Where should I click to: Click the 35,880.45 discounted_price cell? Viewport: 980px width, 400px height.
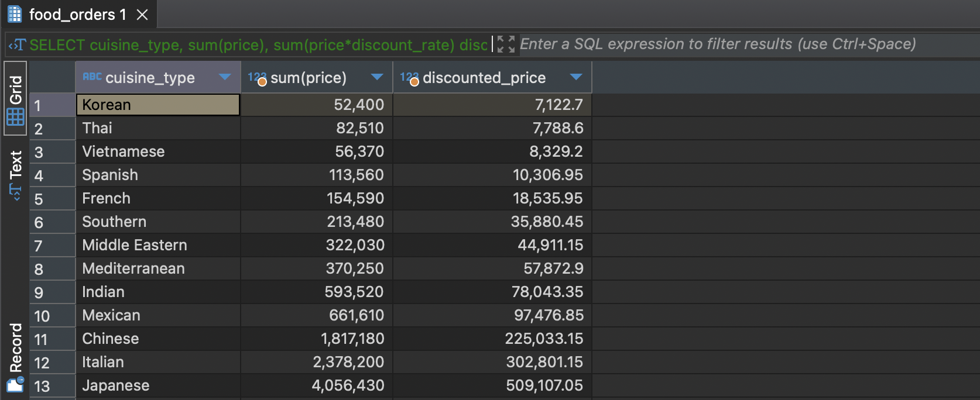click(492, 222)
